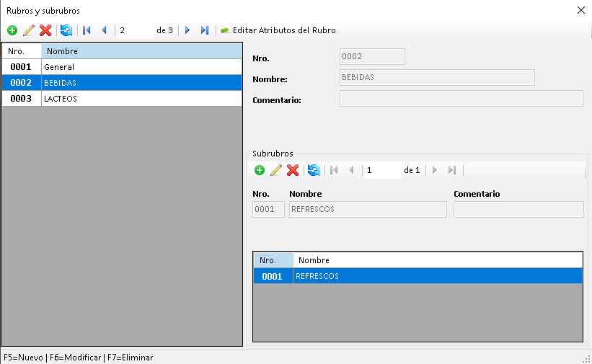Viewport: 592px width, 364px height.
Task: Edit the subrubro with pencil icon
Action: (276, 170)
